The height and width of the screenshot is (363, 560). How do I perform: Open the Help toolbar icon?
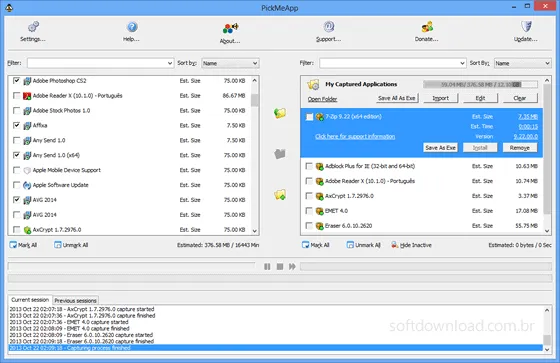[132, 27]
